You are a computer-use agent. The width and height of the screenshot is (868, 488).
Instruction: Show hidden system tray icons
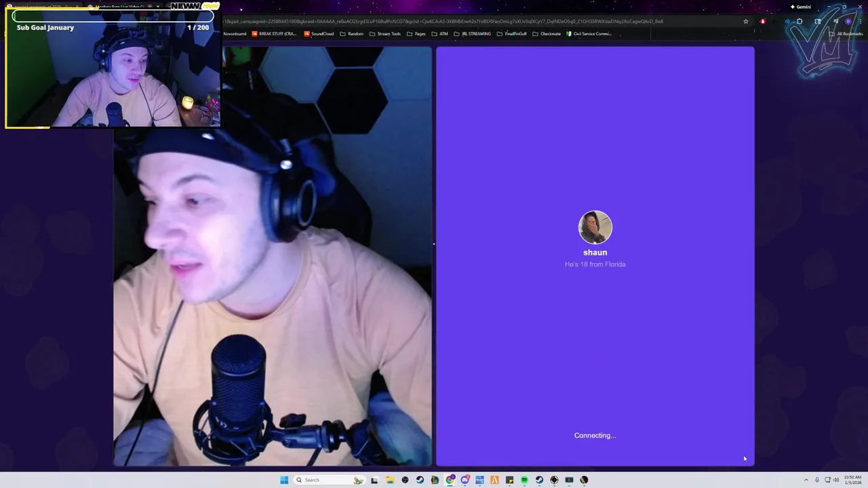[806, 480]
